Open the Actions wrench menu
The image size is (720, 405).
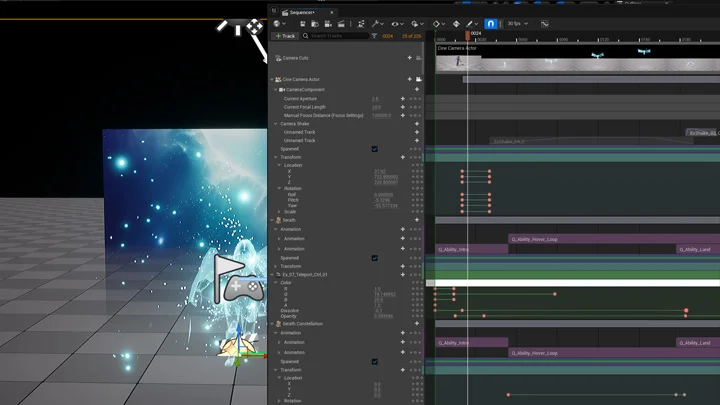pyautogui.click(x=377, y=24)
